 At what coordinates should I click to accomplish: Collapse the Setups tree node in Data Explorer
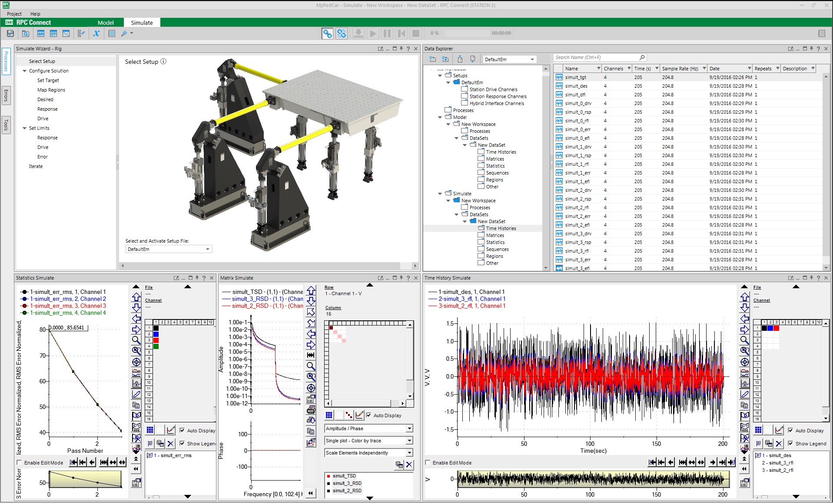pos(440,75)
